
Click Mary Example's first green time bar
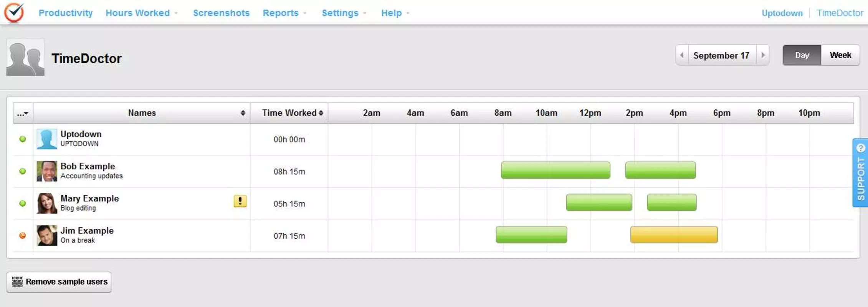(599, 203)
